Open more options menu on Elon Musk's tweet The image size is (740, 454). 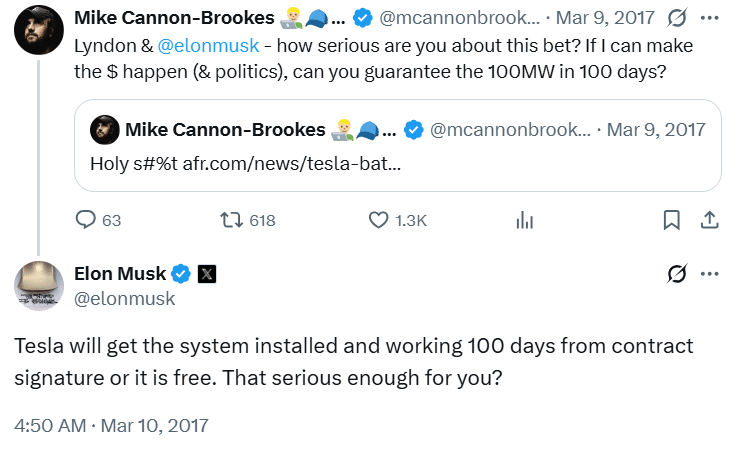[709, 273]
